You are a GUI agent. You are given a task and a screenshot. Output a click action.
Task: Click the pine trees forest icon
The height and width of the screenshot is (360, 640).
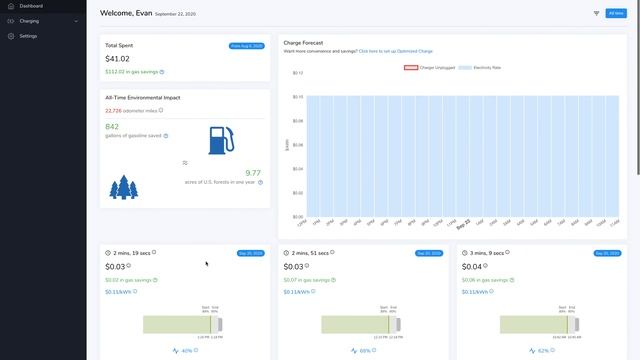coord(124,187)
